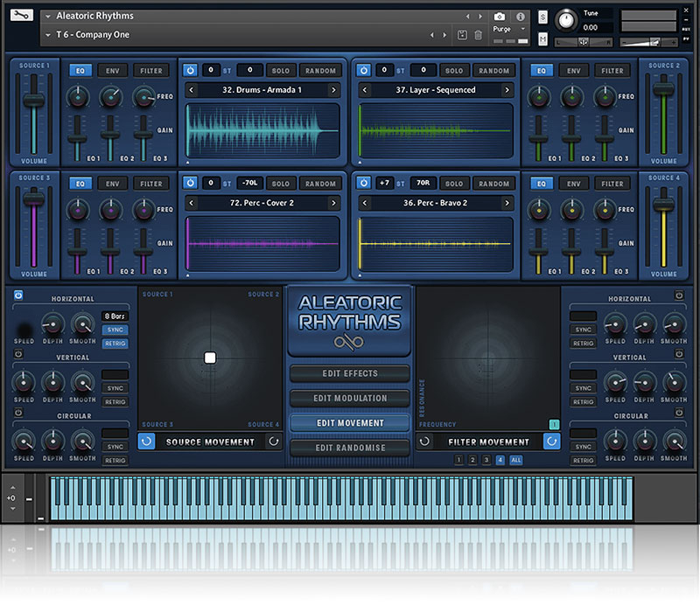
Task: Enable SOLO on Perc - Cover 2 source
Action: tap(280, 184)
